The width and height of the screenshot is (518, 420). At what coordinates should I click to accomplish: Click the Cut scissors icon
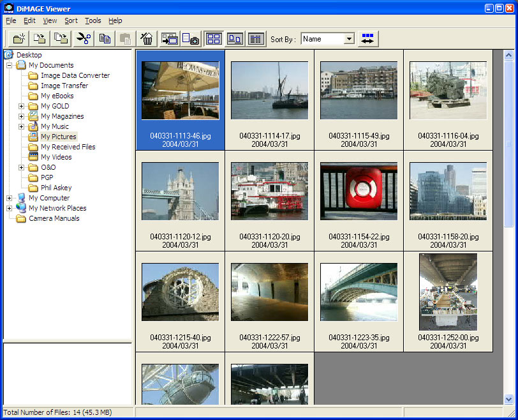point(84,39)
